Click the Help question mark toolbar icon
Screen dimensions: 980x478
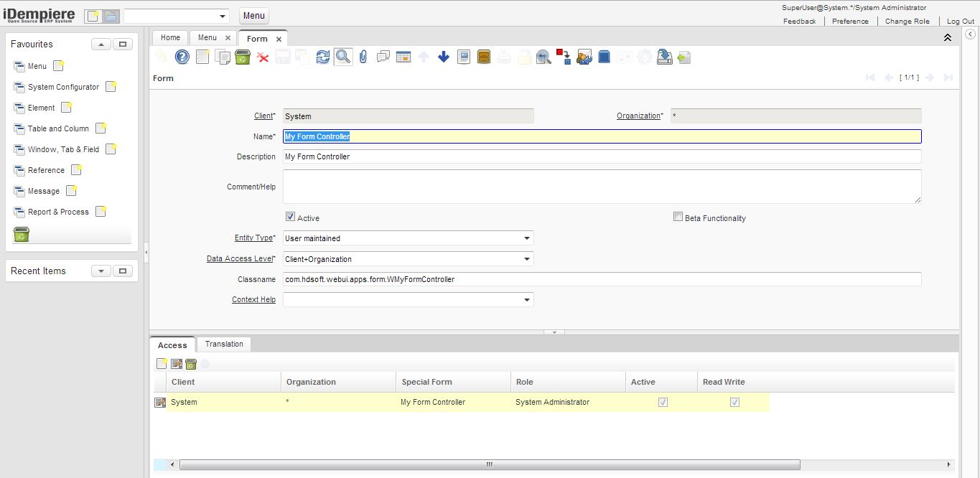click(182, 57)
